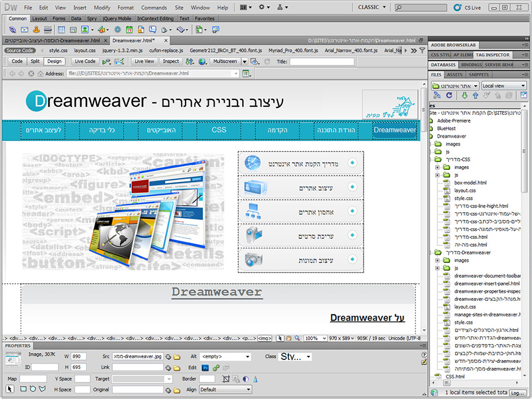Toggle Live Code
Image resolution: width=532 pixels, height=399 pixels.
[x=85, y=61]
